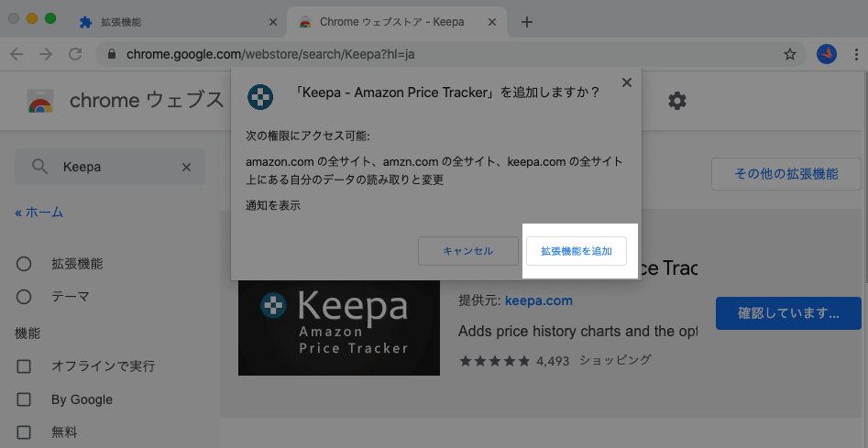868x448 pixels.
Task: Enable the オフラインで実行 checkbox
Action: (25, 366)
